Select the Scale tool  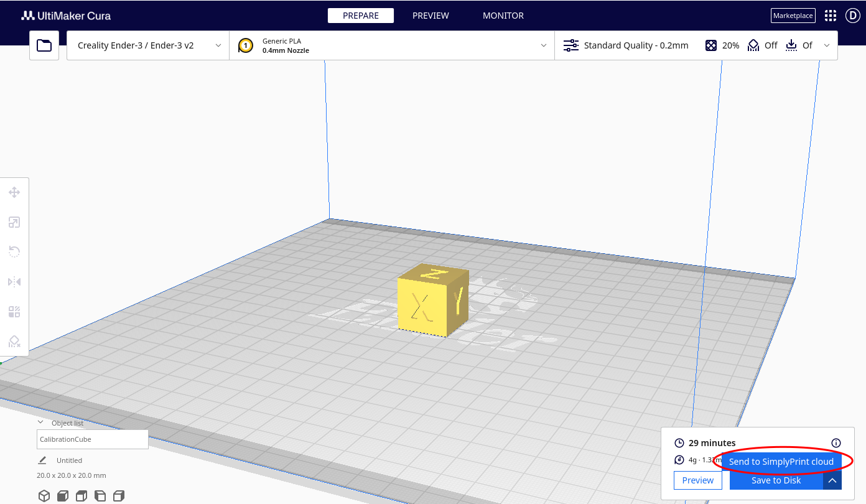(14, 222)
